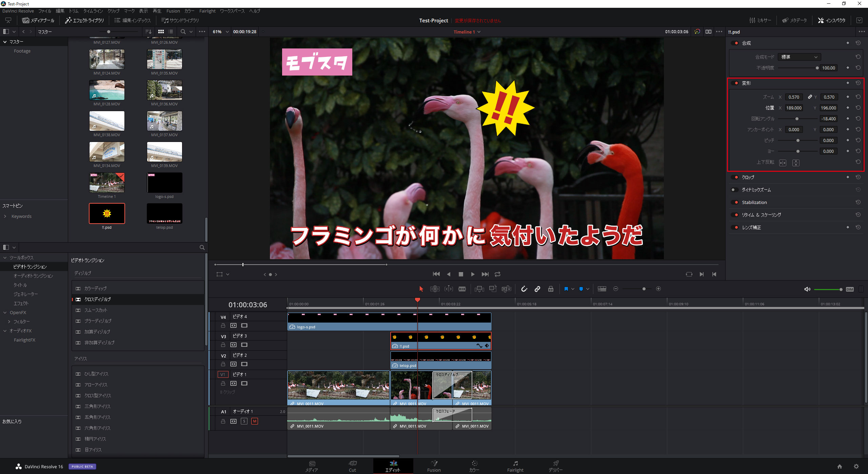This screenshot has height=474, width=868.
Task: Select the telop.psd thumbnail in media pool
Action: pos(164,213)
